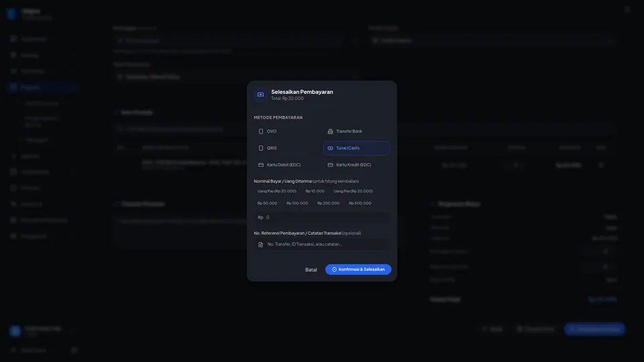Click the cash icon beside Selesaikan Pembayaran
The width and height of the screenshot is (644, 362).
pyautogui.click(x=260, y=95)
